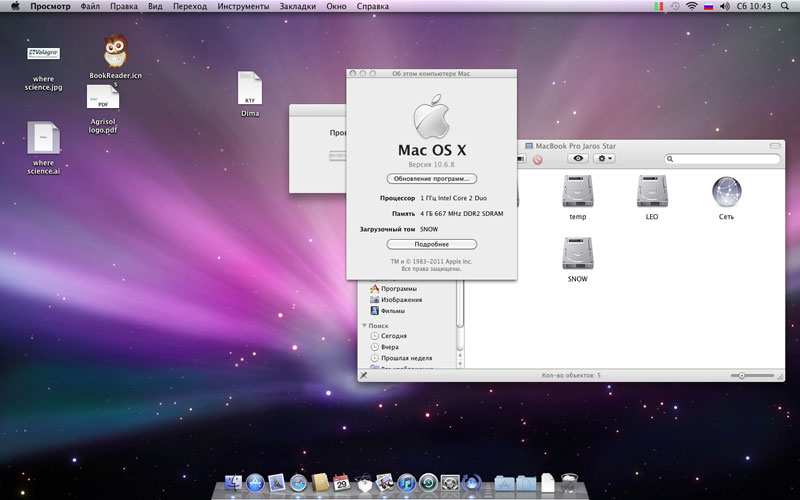Viewport: 800px width, 500px height.
Task: Open the Applications folder stack in Dock
Action: (x=504, y=483)
